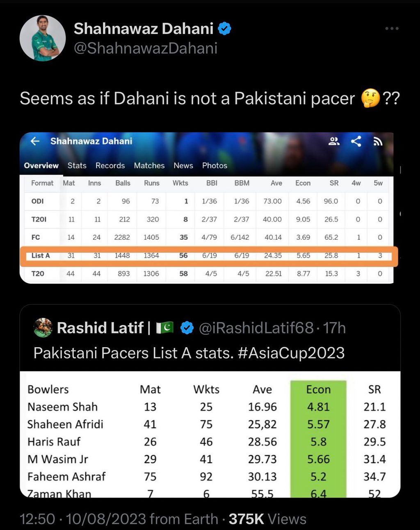Click the share icon in the stats header
This screenshot has width=420, height=530.
coord(356,141)
